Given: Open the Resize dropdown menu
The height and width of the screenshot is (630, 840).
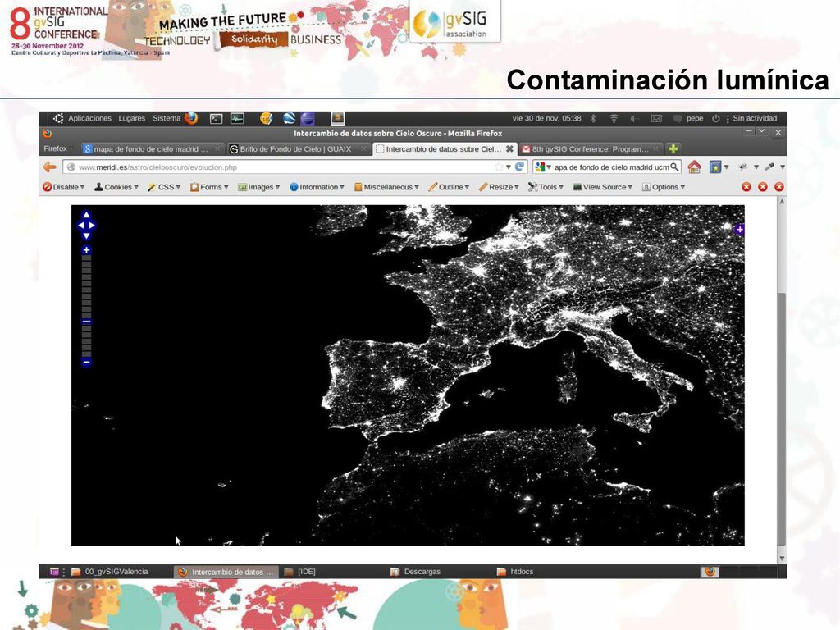Looking at the screenshot, I should pos(500,187).
